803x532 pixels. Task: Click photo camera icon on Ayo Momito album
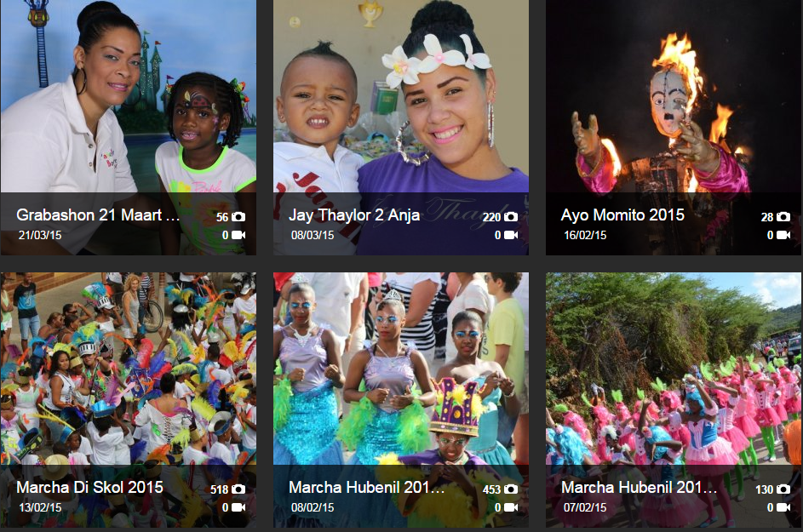783,217
